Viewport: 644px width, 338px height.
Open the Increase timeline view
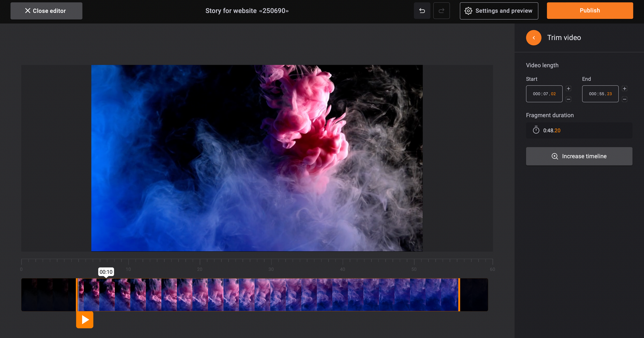[x=579, y=156]
